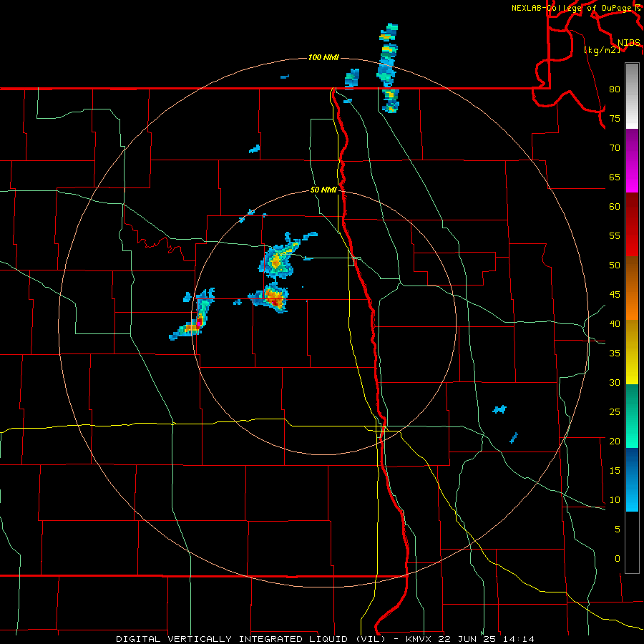Click the 10 value on the color scale
This screenshot has height=644, width=644.
point(615,500)
